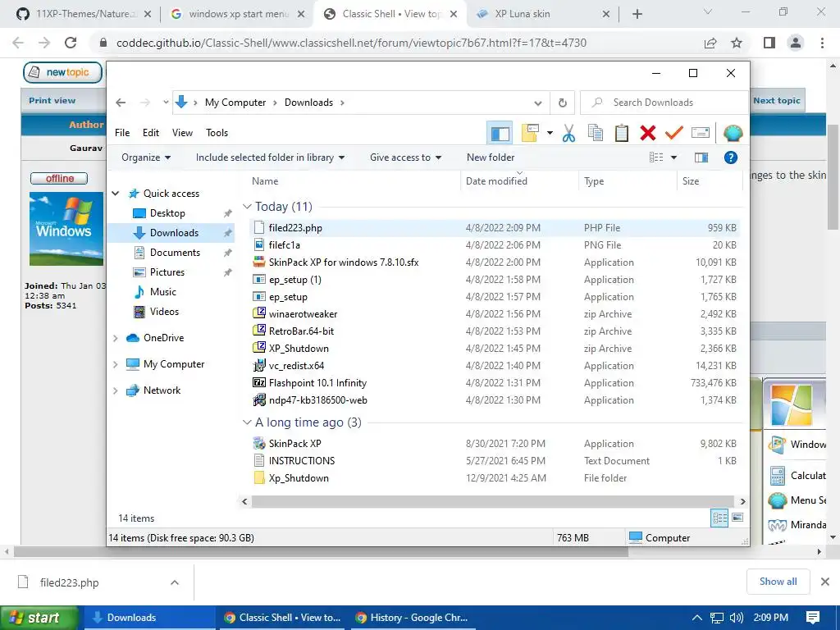Cut selection with scissors icon
The image size is (840, 630).
point(568,133)
